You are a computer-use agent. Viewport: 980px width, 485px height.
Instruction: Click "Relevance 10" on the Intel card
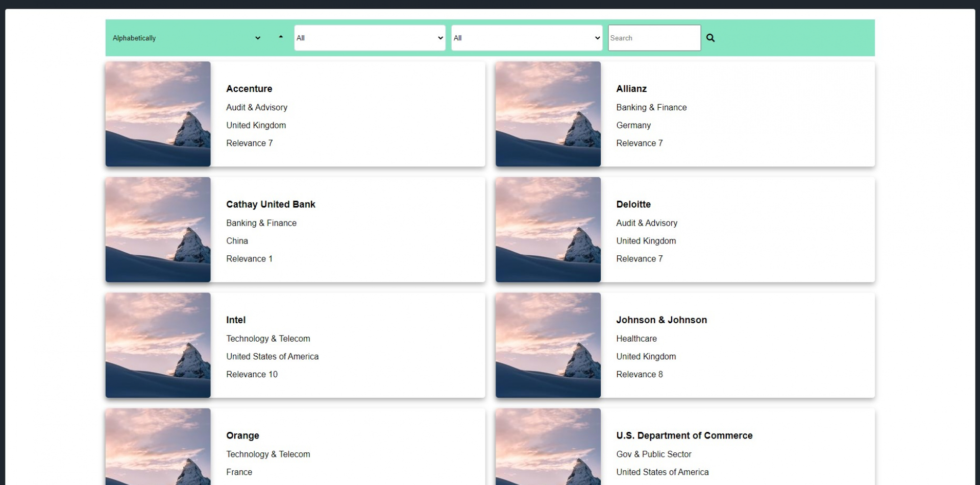coord(252,374)
